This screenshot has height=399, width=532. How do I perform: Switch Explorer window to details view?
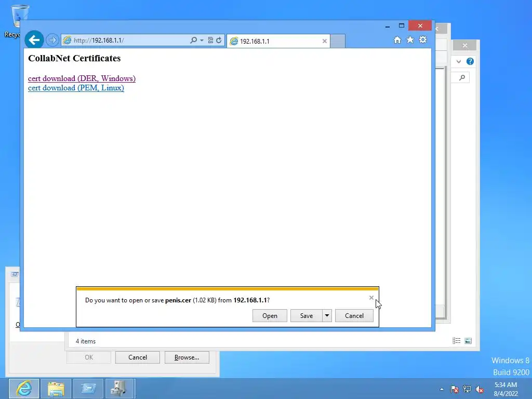456,341
